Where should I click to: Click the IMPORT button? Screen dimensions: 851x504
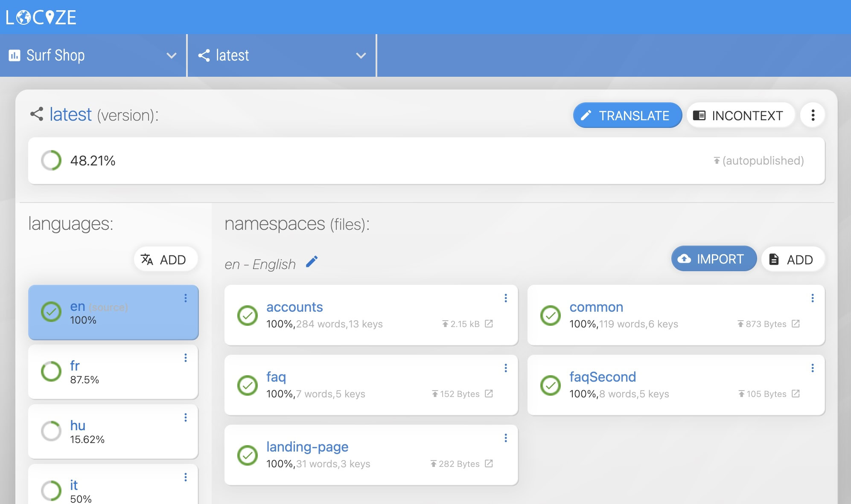pyautogui.click(x=714, y=259)
